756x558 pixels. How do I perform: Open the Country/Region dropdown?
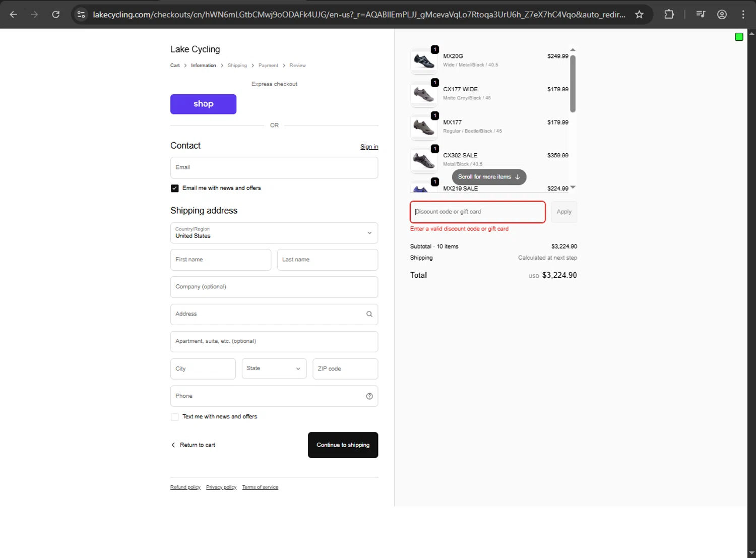click(x=274, y=233)
